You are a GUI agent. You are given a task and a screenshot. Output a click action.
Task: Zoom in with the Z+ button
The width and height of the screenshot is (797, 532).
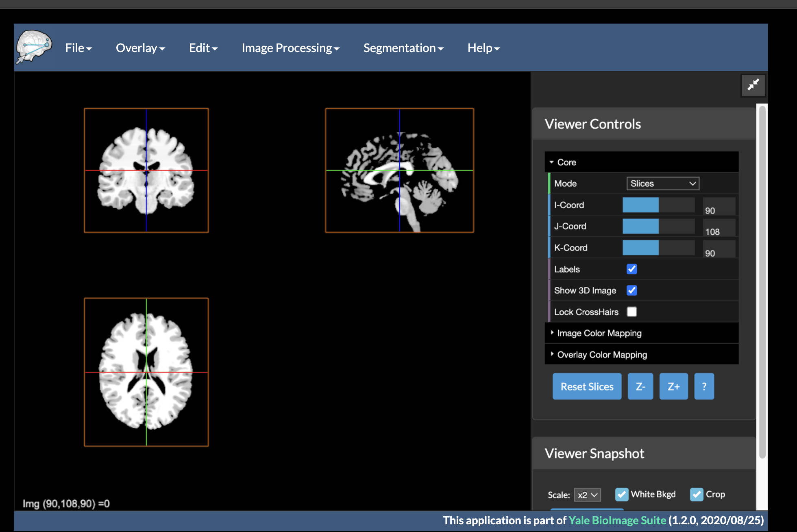click(673, 386)
